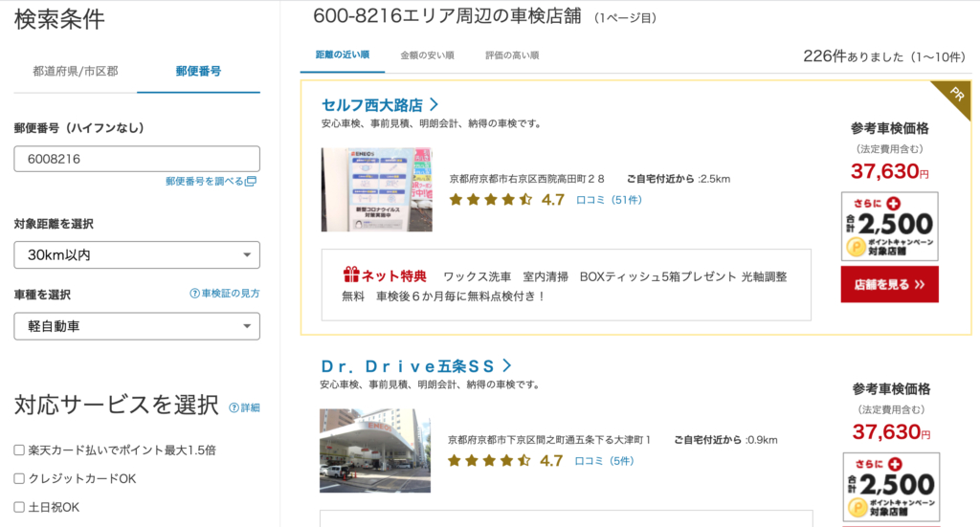Expand the 軽自動車 vehicle type dropdown
980x527 pixels.
pyautogui.click(x=137, y=326)
